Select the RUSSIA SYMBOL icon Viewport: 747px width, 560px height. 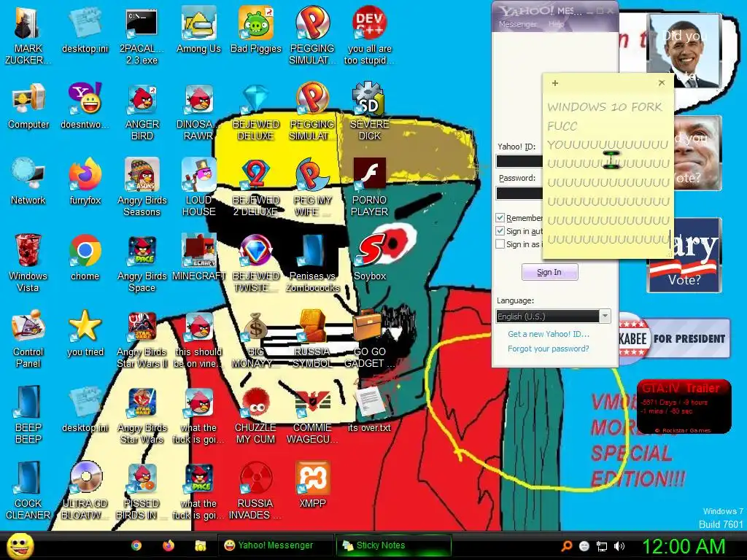[x=312, y=338]
